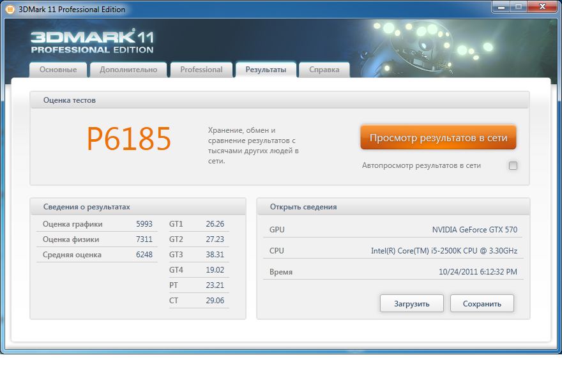Click Просмотр результатов в сети button
The width and height of the screenshot is (562, 392).
click(x=438, y=137)
